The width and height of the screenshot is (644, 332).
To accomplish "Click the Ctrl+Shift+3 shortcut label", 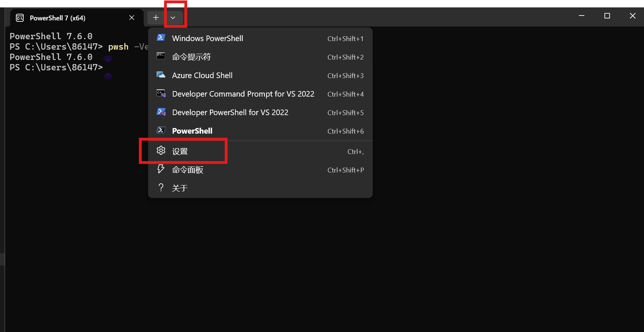I will (345, 76).
